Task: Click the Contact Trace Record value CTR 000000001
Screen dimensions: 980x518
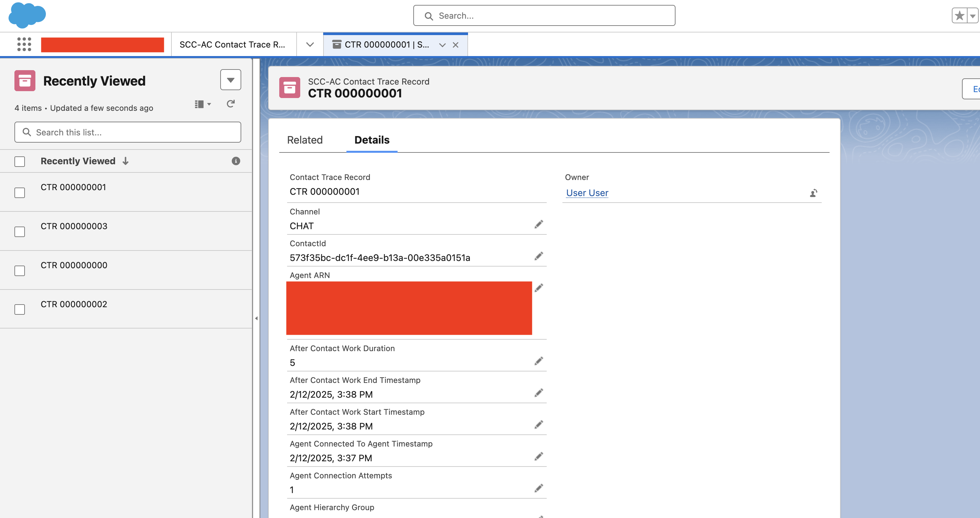Action: coord(324,191)
